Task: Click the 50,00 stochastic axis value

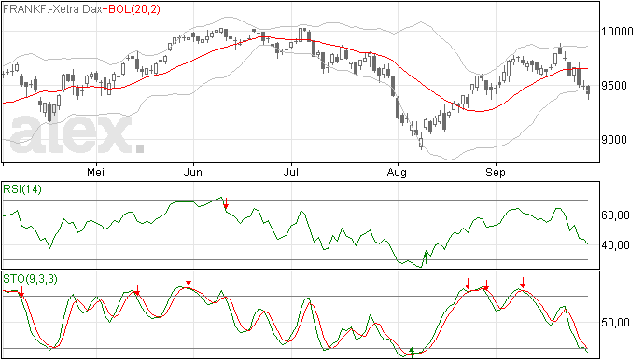Action: 615,323
